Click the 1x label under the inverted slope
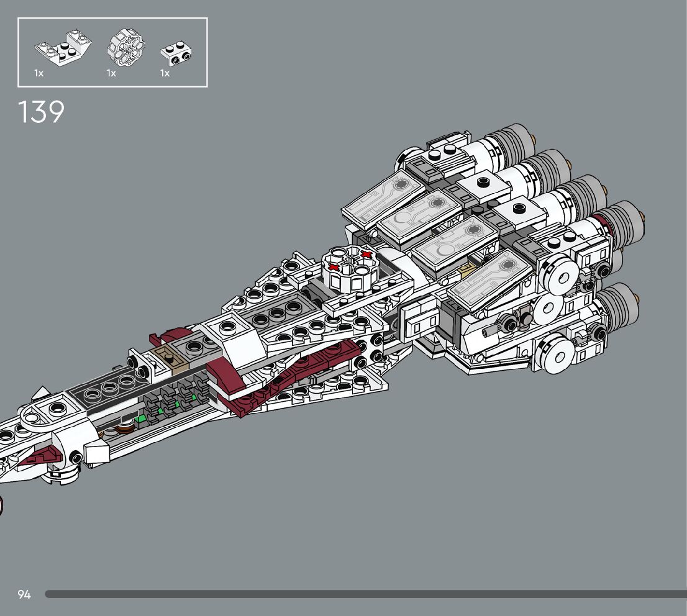Viewport: 687px width, 616px height. pos(39,73)
